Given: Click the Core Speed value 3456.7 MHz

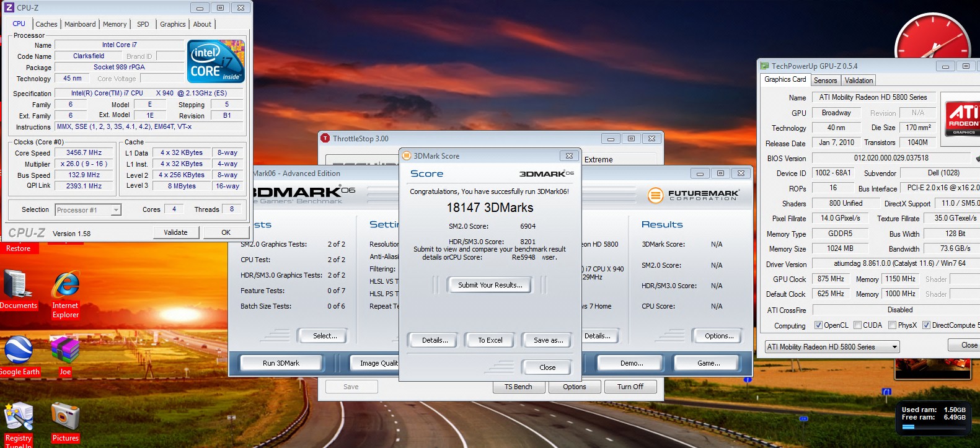Looking at the screenshot, I should [84, 152].
